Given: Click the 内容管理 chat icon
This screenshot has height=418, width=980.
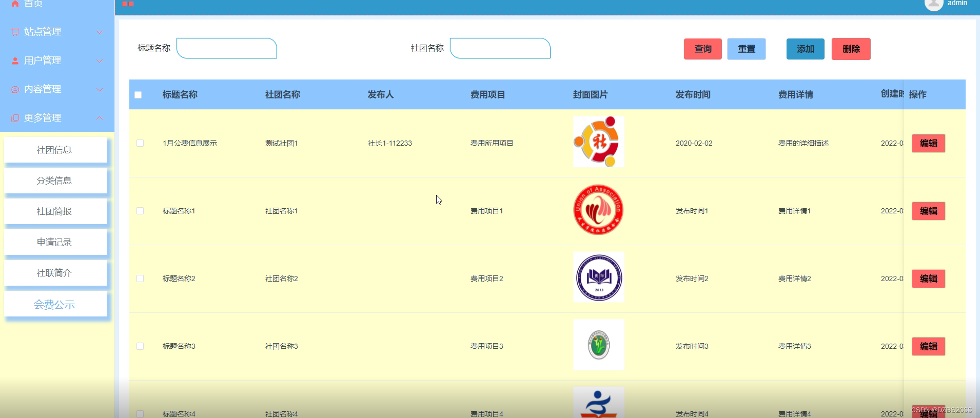Looking at the screenshot, I should point(15,89).
